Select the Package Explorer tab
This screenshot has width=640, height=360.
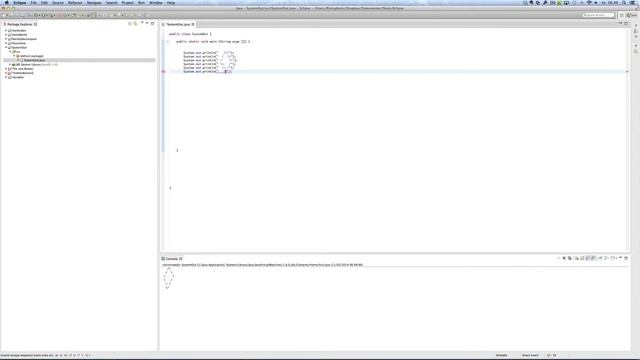click(20, 24)
